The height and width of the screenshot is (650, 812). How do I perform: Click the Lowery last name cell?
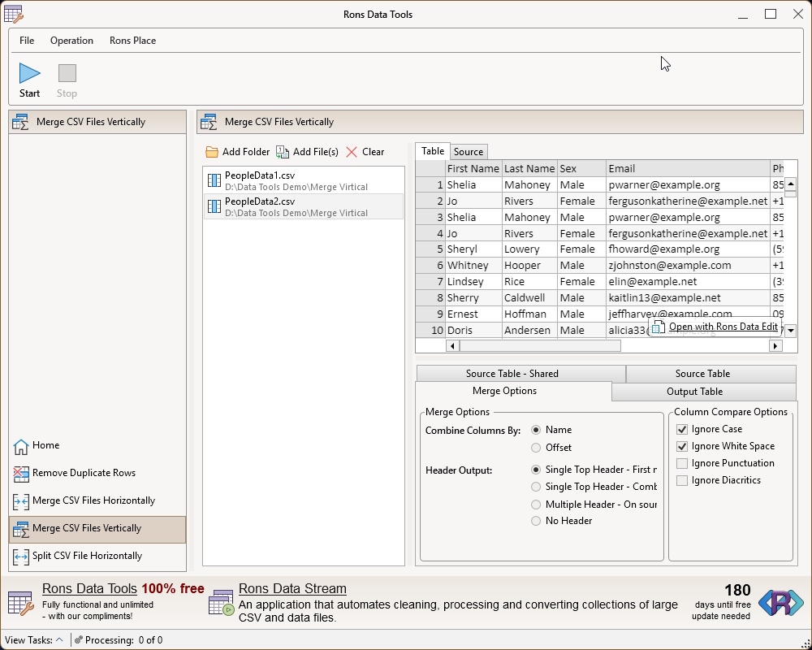pyautogui.click(x=529, y=249)
